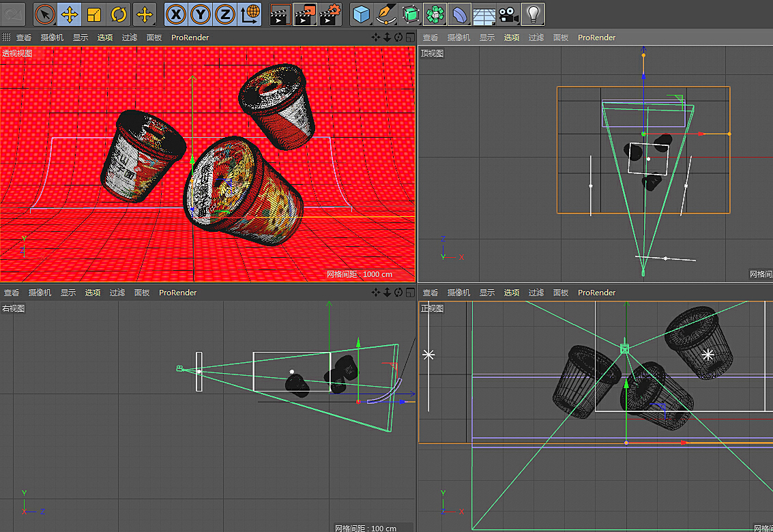Toggle Y axis lock
This screenshot has height=532, width=773.
click(x=201, y=14)
